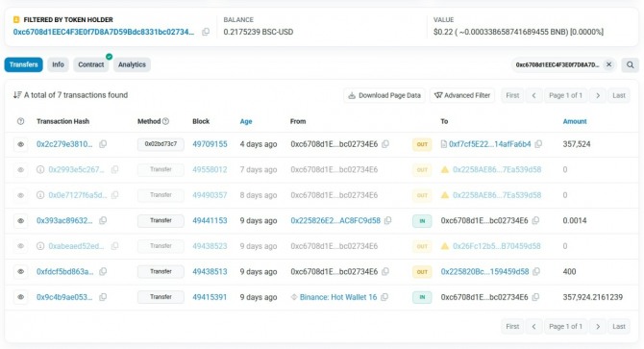Open block 49709155 link
The width and height of the screenshot is (644, 349).
[x=210, y=144]
